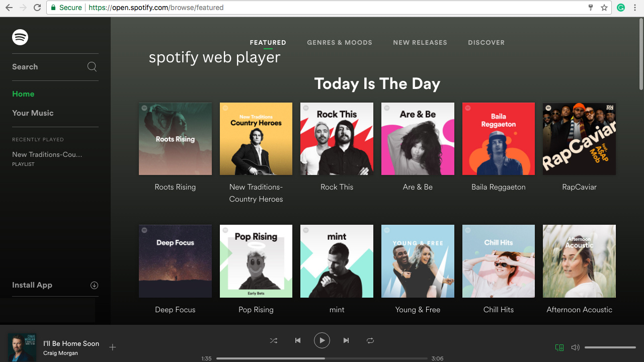The image size is (644, 362).
Task: Click the Afternoon Acoustic title text
Action: [x=579, y=310]
